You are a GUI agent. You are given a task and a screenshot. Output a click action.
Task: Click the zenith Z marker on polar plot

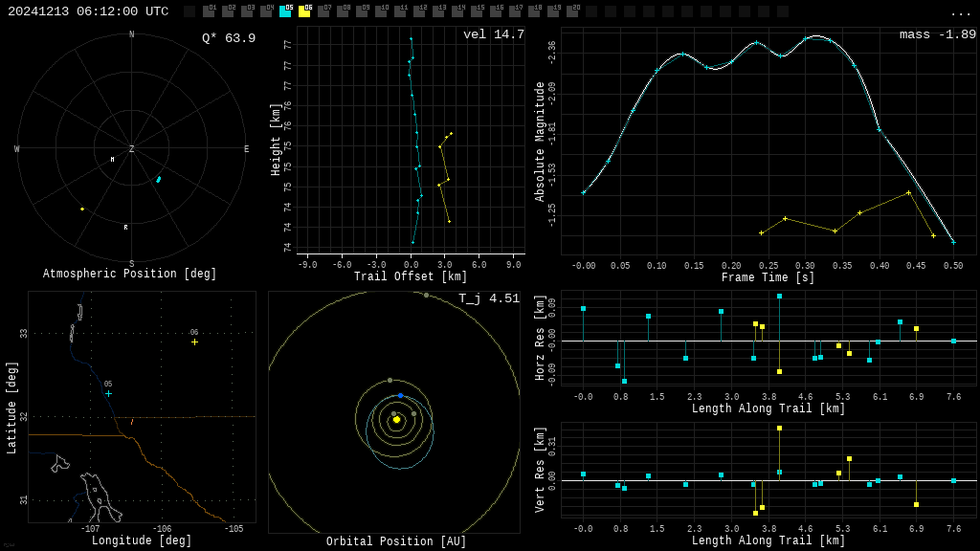pos(132,149)
